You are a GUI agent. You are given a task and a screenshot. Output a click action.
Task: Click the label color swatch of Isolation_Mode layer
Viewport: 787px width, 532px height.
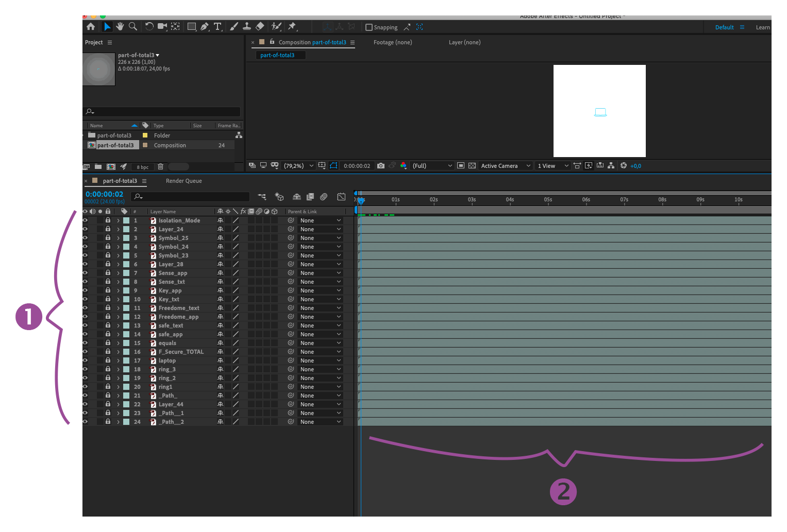click(126, 220)
